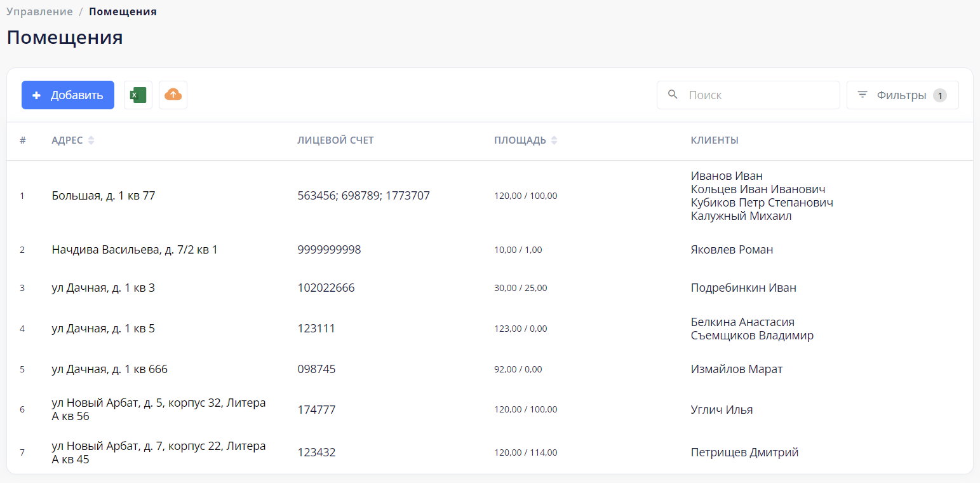Open the Фильтры panel

pos(903,95)
